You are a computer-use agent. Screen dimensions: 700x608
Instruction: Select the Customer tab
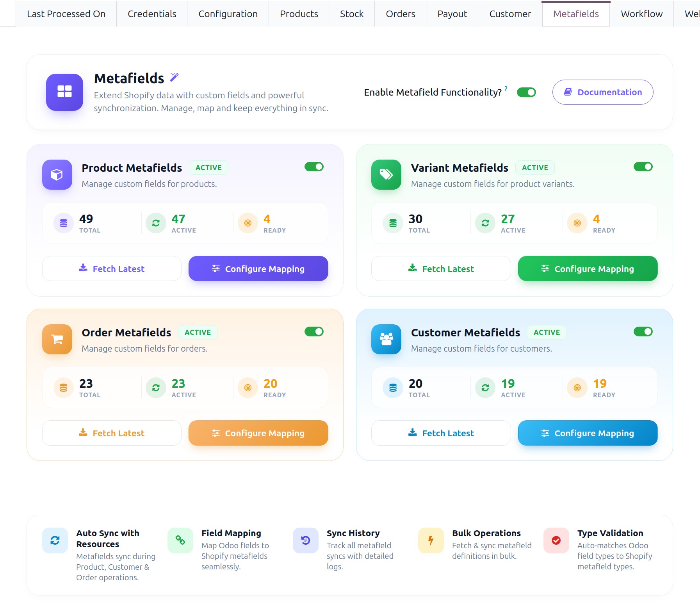pos(510,14)
